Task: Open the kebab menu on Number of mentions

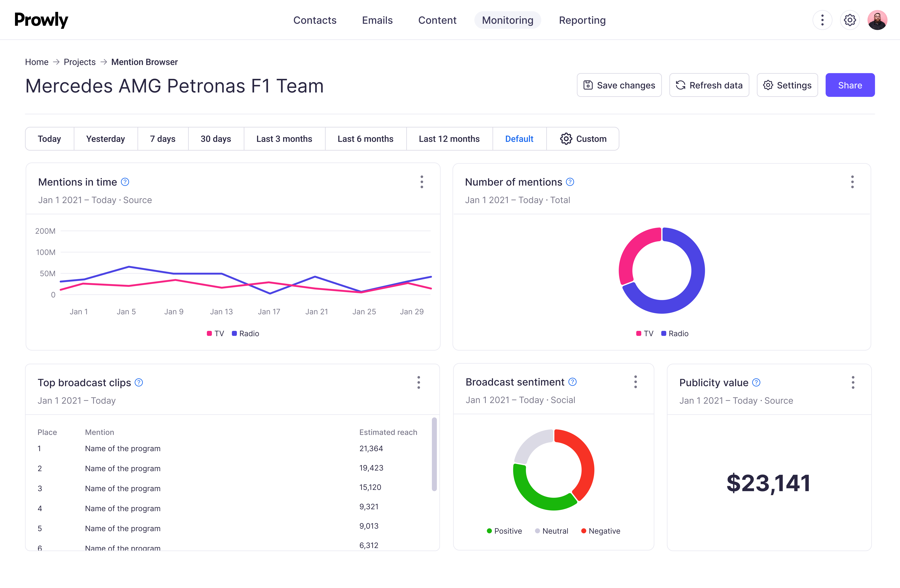Action: click(x=852, y=182)
